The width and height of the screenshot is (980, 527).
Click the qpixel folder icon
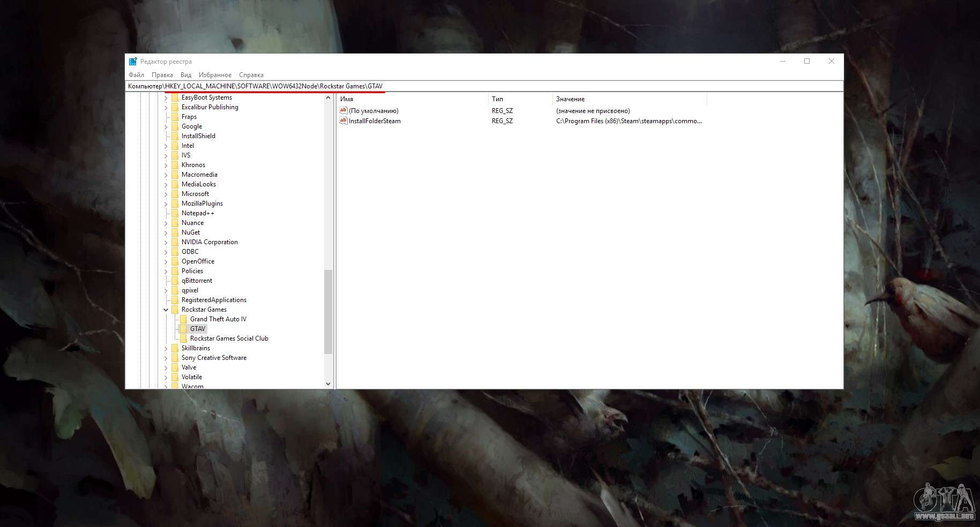175,290
